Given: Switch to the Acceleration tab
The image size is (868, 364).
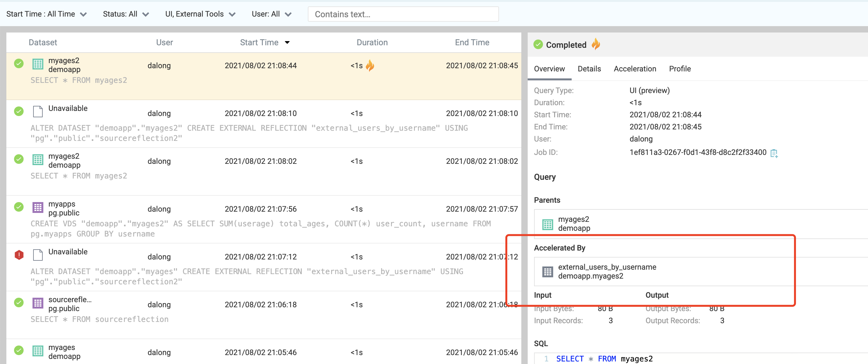Looking at the screenshot, I should click(634, 69).
